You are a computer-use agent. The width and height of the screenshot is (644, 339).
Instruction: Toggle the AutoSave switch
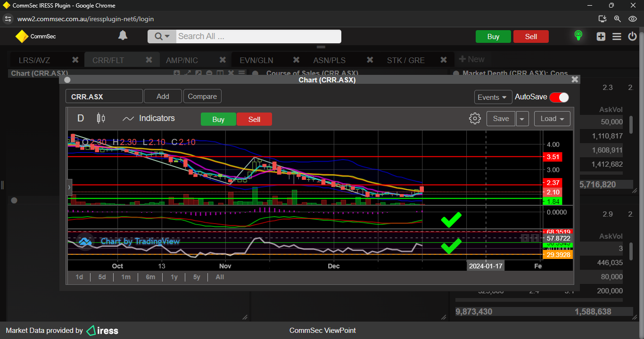(559, 97)
